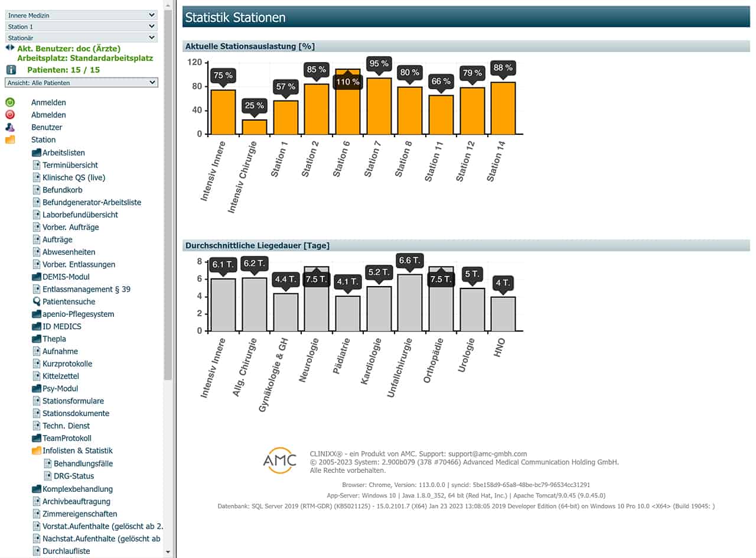Open the Laborbefundübersicht link
Viewport: 756px width, 558px height.
80,215
